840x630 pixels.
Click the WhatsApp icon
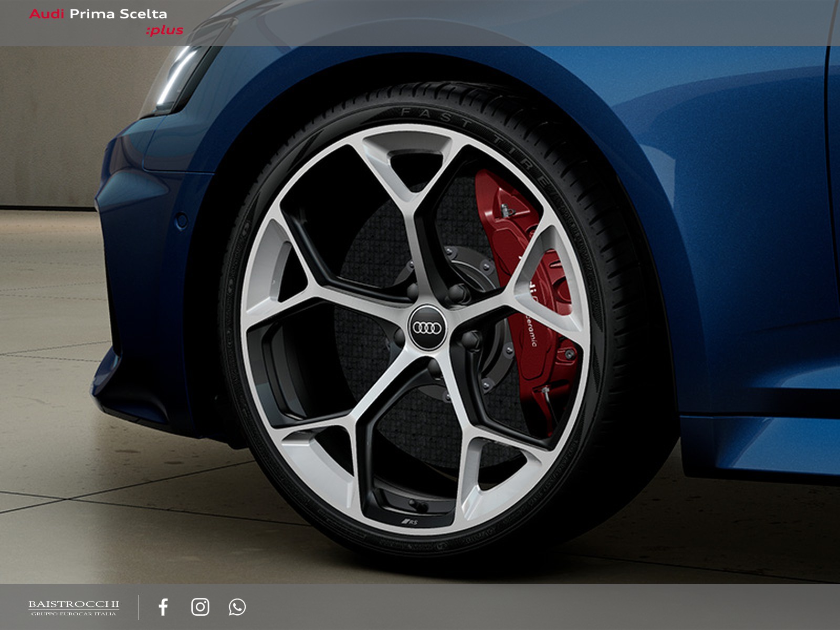237,607
